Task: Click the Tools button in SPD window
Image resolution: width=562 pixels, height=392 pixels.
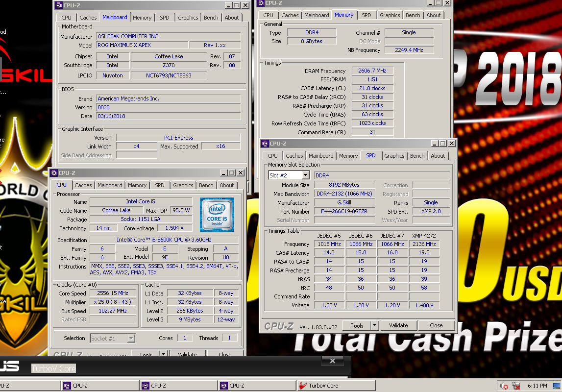Action: [357, 325]
